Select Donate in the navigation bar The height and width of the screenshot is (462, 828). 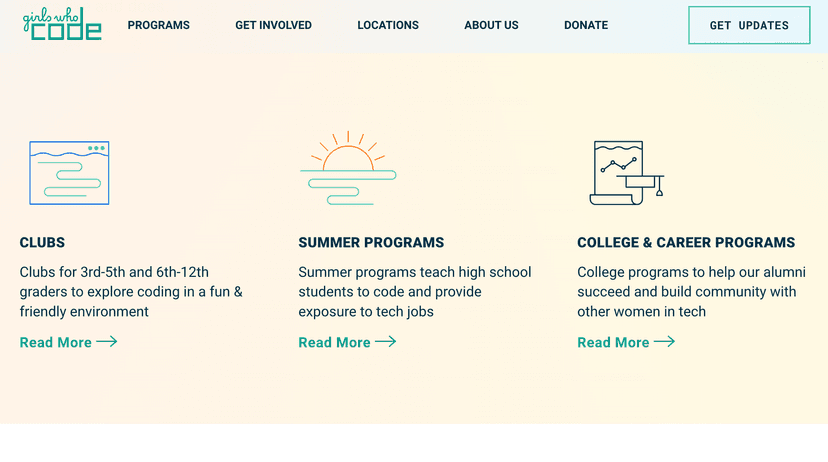(x=586, y=25)
